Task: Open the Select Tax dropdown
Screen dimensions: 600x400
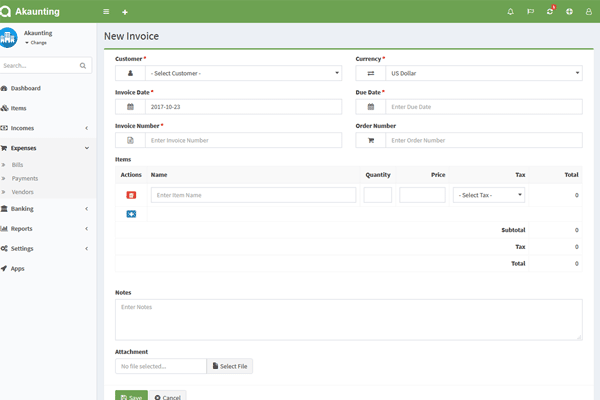Action: pos(488,195)
